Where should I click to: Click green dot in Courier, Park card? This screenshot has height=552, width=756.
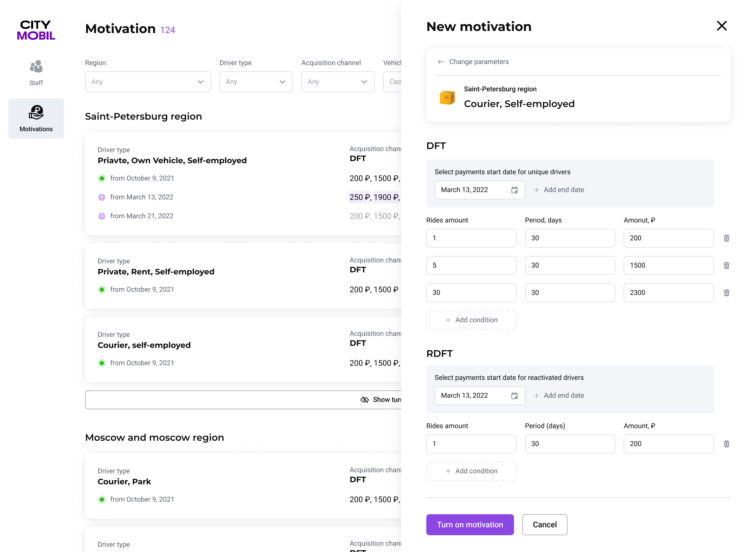102,499
